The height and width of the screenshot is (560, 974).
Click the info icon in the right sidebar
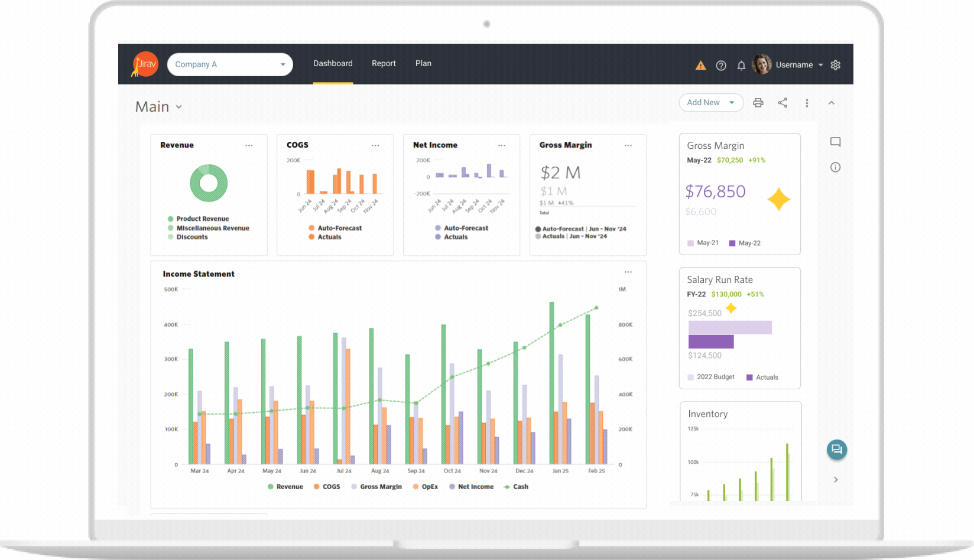click(835, 167)
